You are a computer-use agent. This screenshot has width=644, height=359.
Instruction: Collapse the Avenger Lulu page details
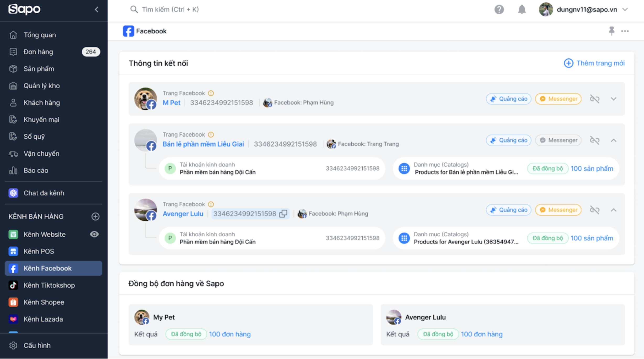(x=614, y=210)
